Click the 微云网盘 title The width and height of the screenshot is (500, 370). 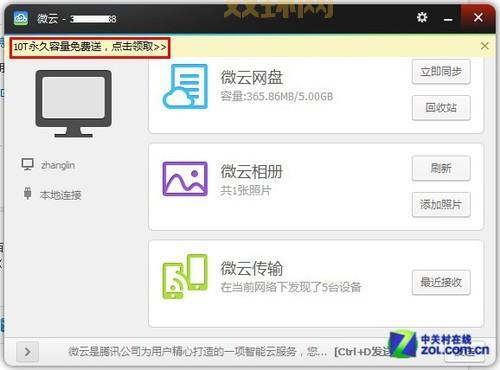click(x=252, y=77)
